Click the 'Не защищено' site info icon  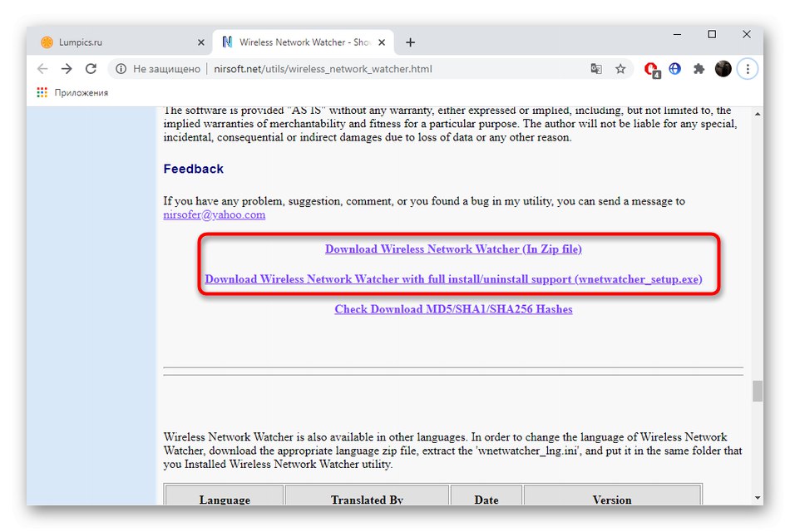122,68
